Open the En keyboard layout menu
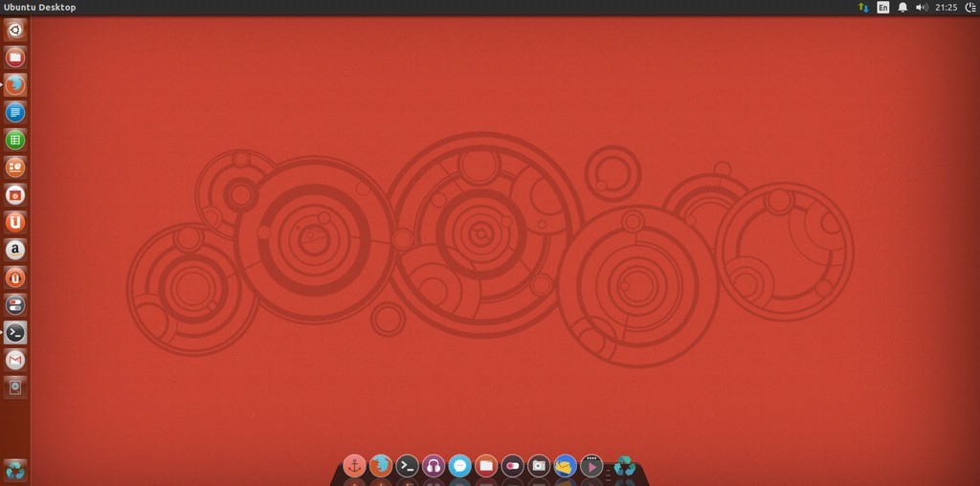980x486 pixels. [x=882, y=8]
